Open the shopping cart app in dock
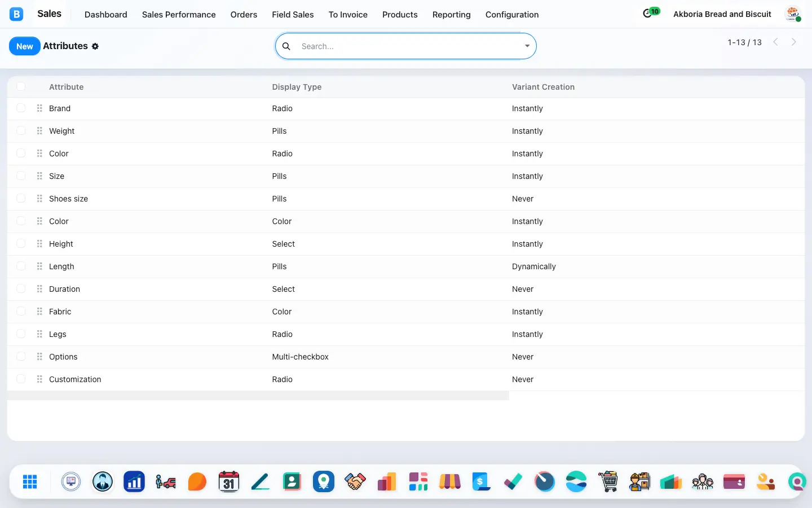Viewport: 812px width, 508px height. coord(608,481)
